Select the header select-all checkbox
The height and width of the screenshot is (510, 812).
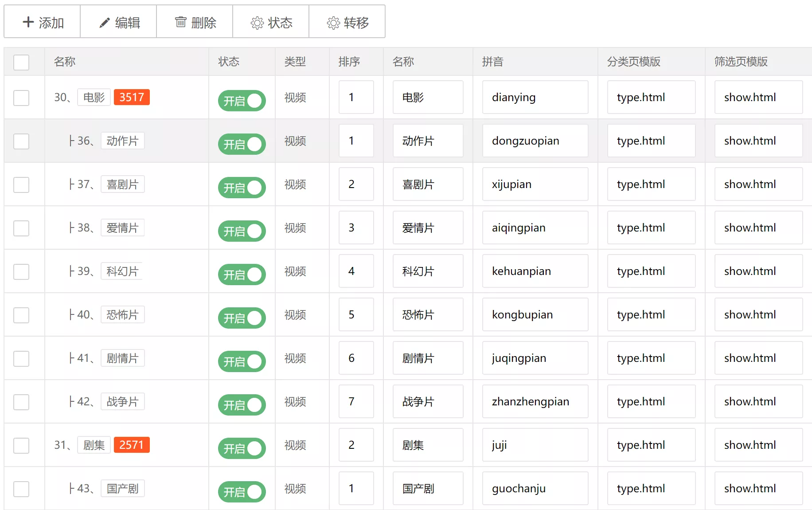[x=21, y=62]
